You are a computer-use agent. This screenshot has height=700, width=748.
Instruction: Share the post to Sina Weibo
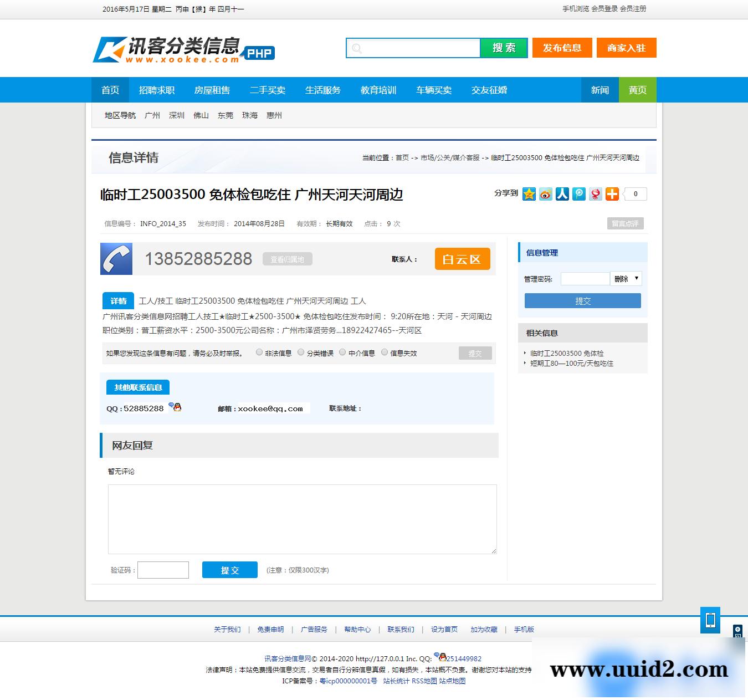coord(546,194)
